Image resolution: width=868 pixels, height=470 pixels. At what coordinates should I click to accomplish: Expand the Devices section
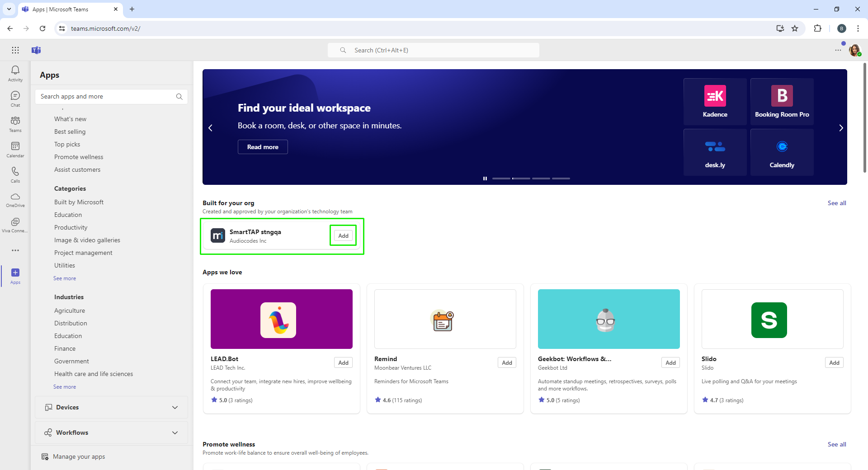tap(111, 407)
